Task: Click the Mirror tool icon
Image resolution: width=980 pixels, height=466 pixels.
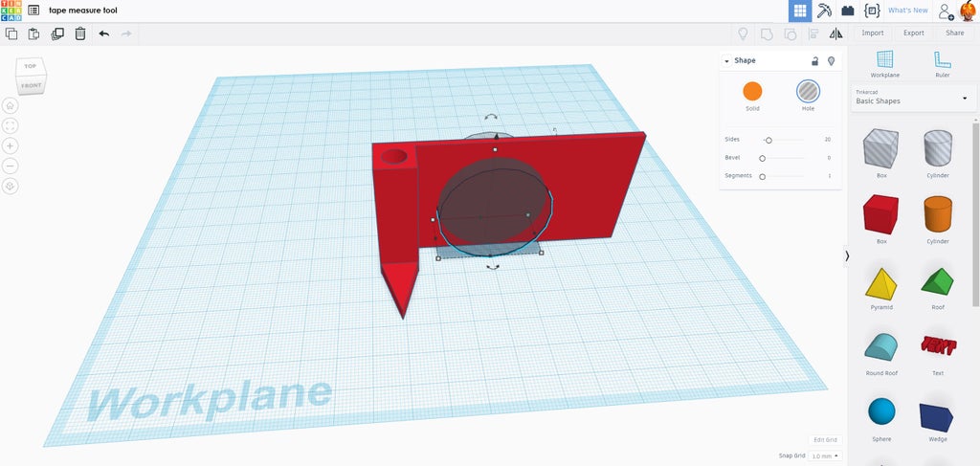Action: (835, 33)
